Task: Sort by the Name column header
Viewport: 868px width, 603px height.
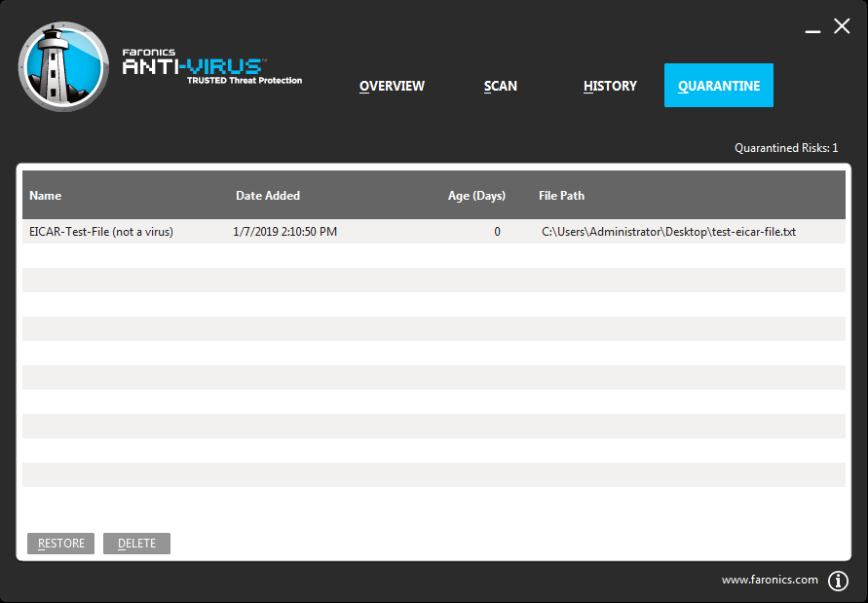Action: 46,196
